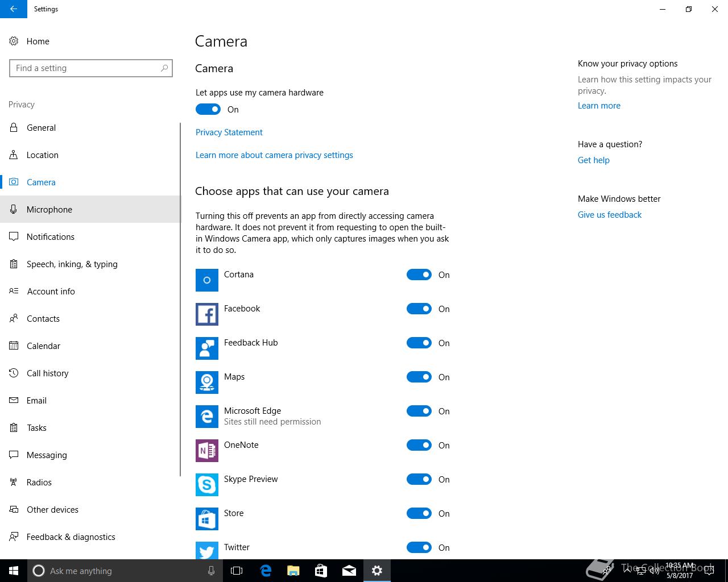The width and height of the screenshot is (728, 582).
Task: Click the Learn more privacy options link
Action: click(599, 106)
